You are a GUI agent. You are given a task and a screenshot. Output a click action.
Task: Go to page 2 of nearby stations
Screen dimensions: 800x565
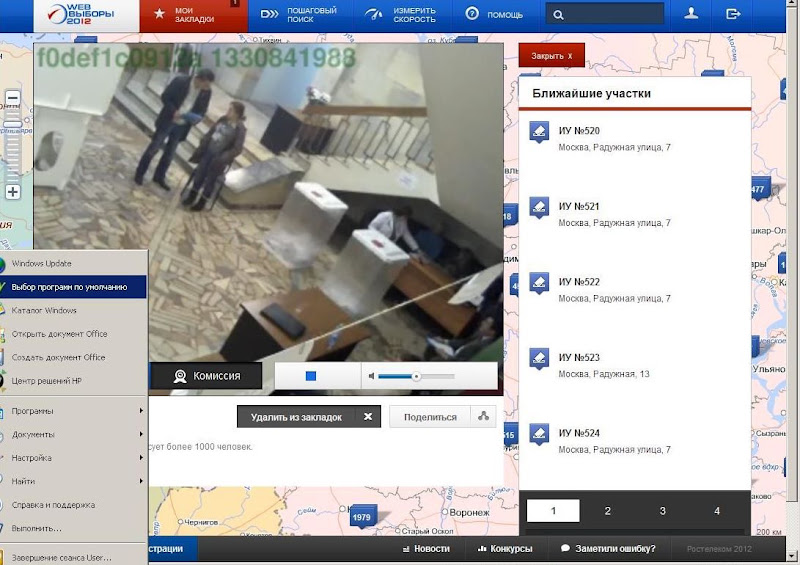(x=607, y=510)
